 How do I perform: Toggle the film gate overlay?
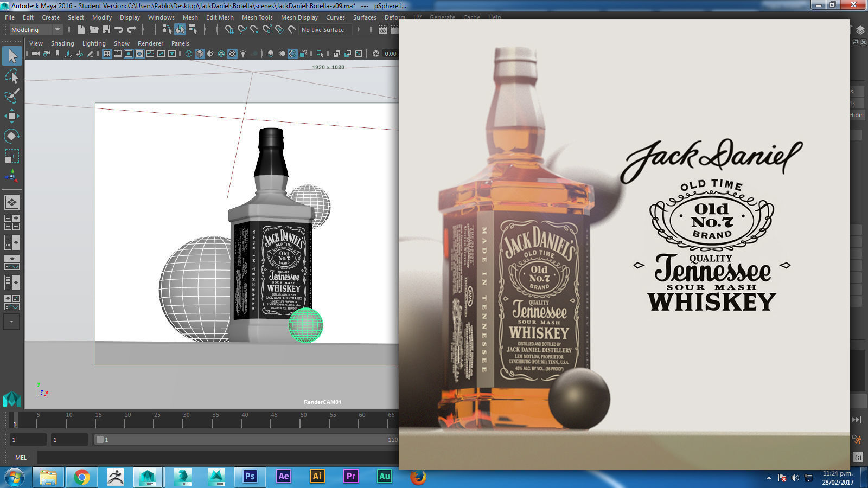pyautogui.click(x=118, y=54)
